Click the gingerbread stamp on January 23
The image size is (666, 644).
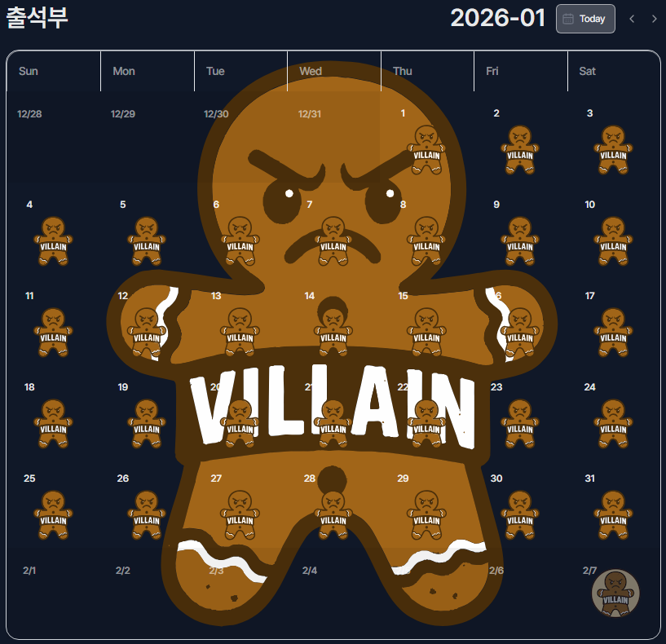pyautogui.click(x=520, y=424)
